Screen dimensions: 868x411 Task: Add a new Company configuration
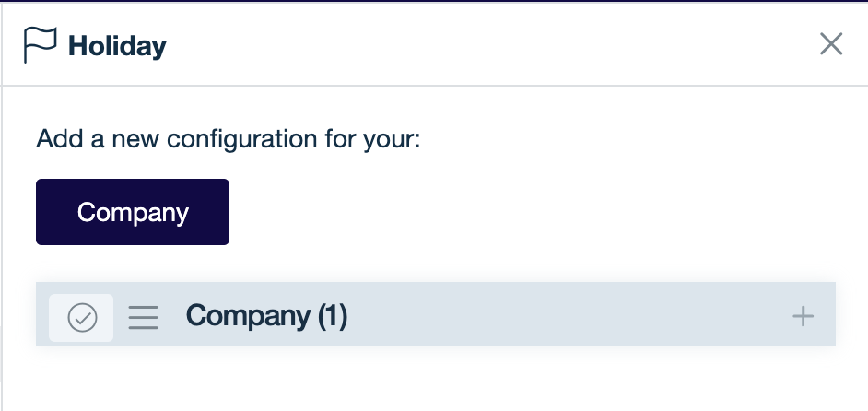pos(133,212)
